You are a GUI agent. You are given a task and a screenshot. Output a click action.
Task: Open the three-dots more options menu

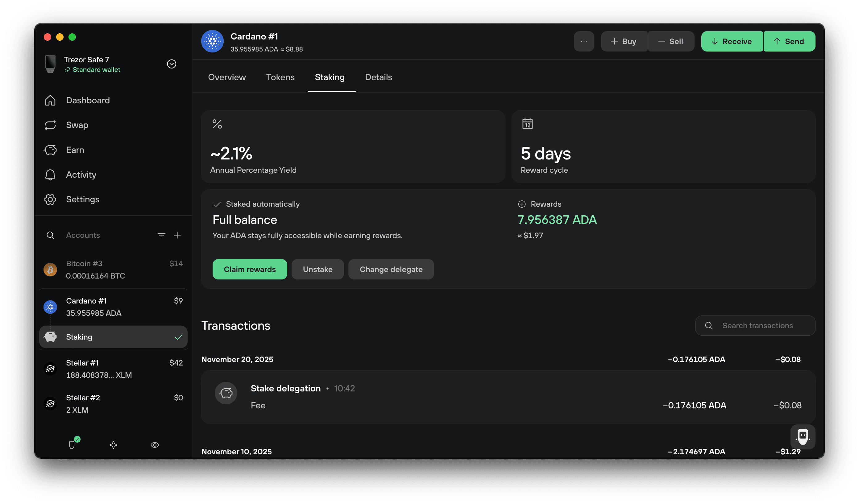[584, 41]
